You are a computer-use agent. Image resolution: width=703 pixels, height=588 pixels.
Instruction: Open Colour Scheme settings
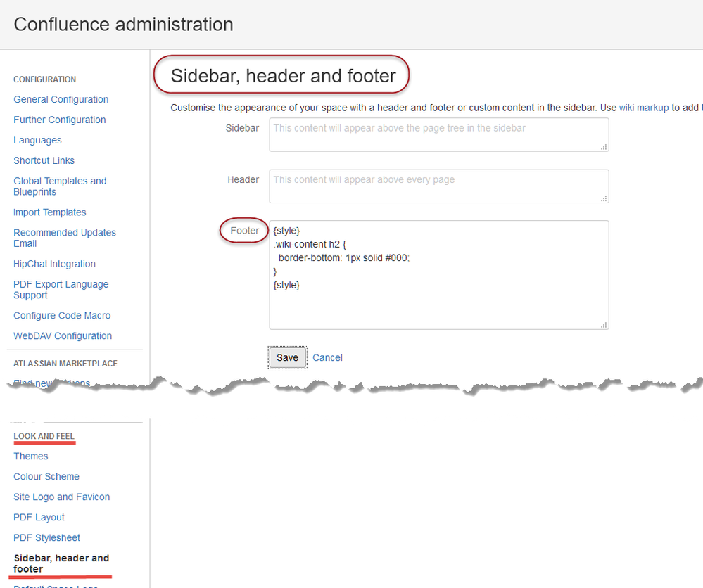[x=46, y=476]
